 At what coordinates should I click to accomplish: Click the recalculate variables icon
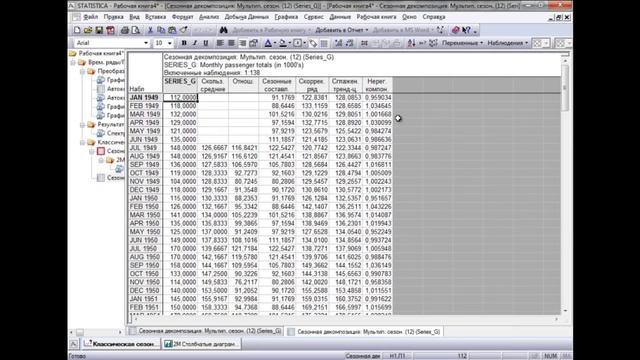coord(422,43)
